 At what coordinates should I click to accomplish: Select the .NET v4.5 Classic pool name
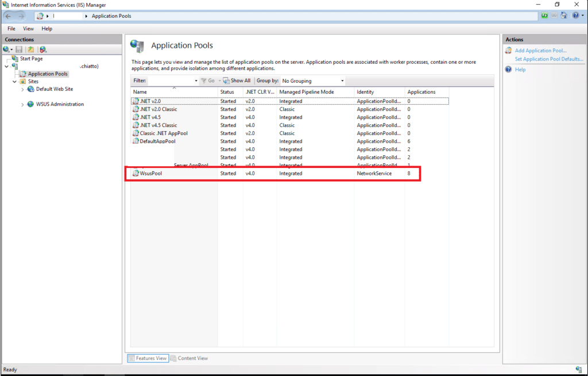click(158, 125)
